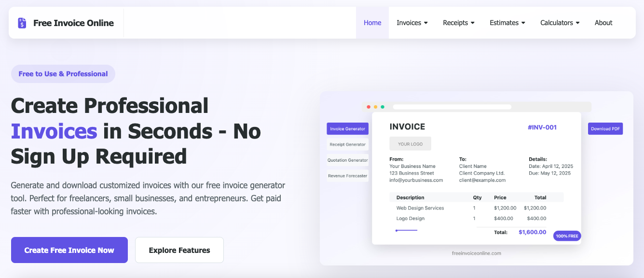Expand the Estimates dropdown menu
The width and height of the screenshot is (644, 278).
(x=507, y=23)
